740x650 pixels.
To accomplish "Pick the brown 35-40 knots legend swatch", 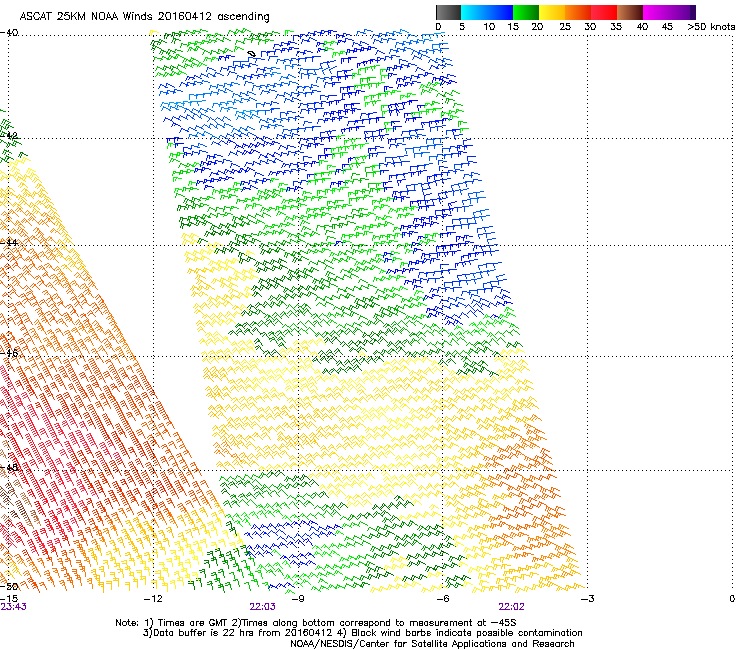I will pyautogui.click(x=630, y=12).
